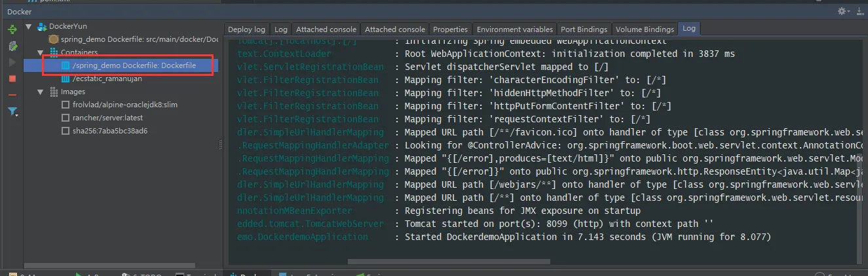Image resolution: width=868 pixels, height=276 pixels.
Task: Click 'emo.DockerdemoApplication' logger name in log
Action: (303, 237)
